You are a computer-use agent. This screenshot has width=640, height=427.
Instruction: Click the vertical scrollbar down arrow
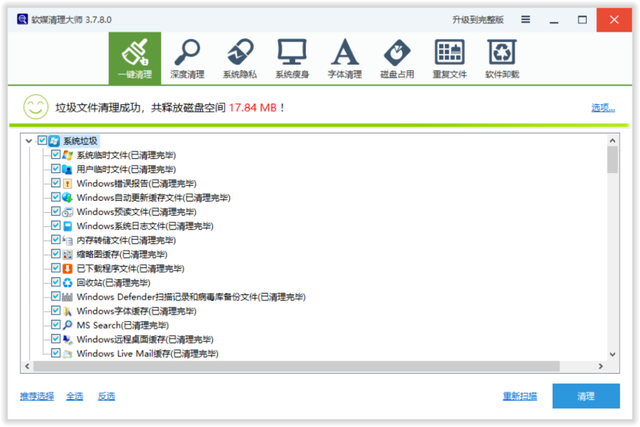[x=612, y=354]
